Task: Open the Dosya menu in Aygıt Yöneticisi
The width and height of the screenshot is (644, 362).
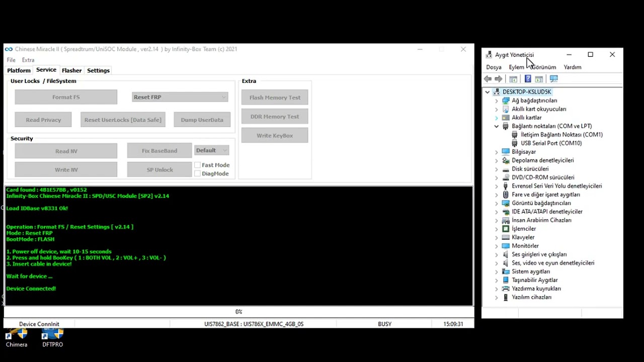Action: (494, 67)
